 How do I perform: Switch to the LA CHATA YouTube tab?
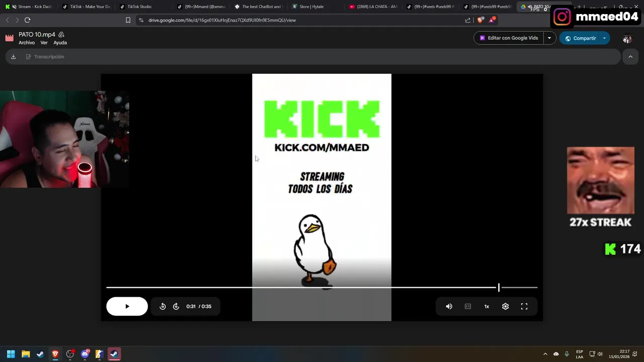pyautogui.click(x=373, y=7)
